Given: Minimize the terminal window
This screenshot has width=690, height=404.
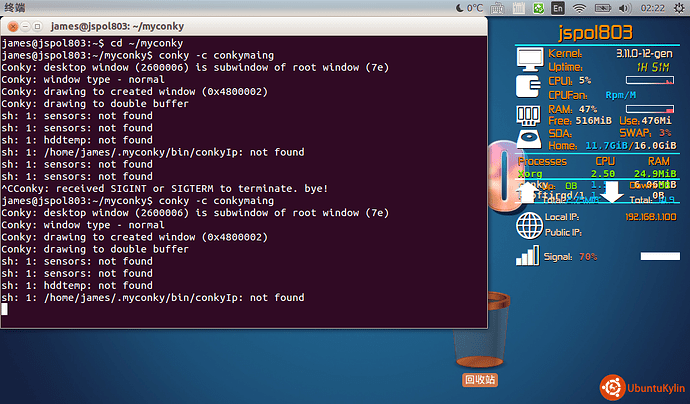Looking at the screenshot, I should pos(23,24).
